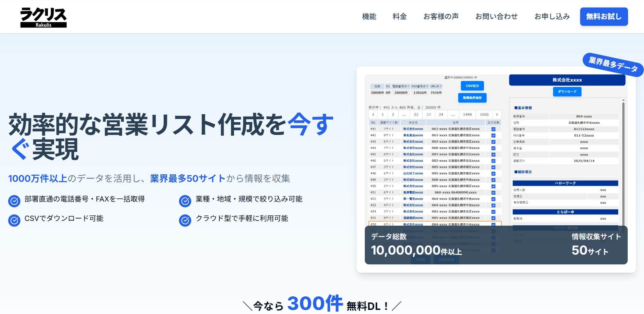Open the お問い合わせ contact link
The height and width of the screenshot is (314, 644).
(x=496, y=17)
